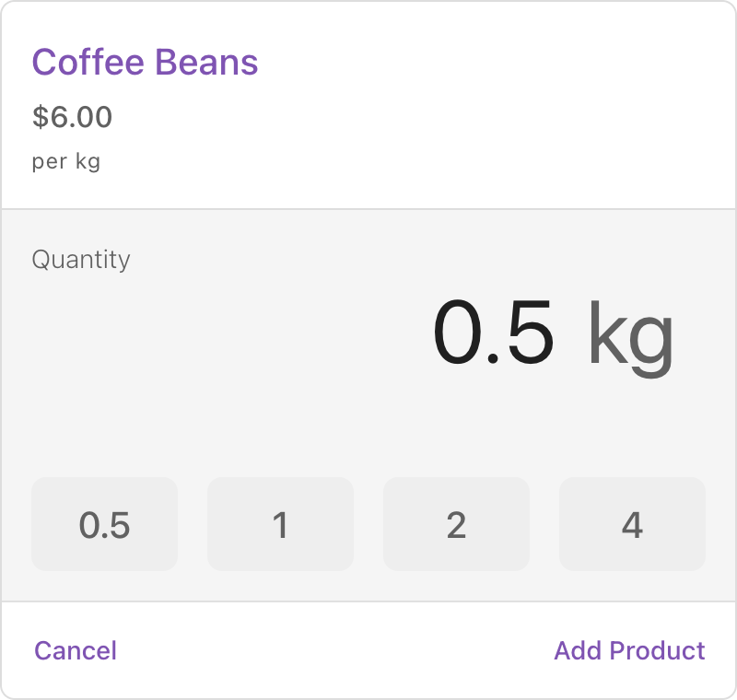Viewport: 737px width, 700px height.
Task: Click the per kg pricing label
Action: tap(65, 161)
